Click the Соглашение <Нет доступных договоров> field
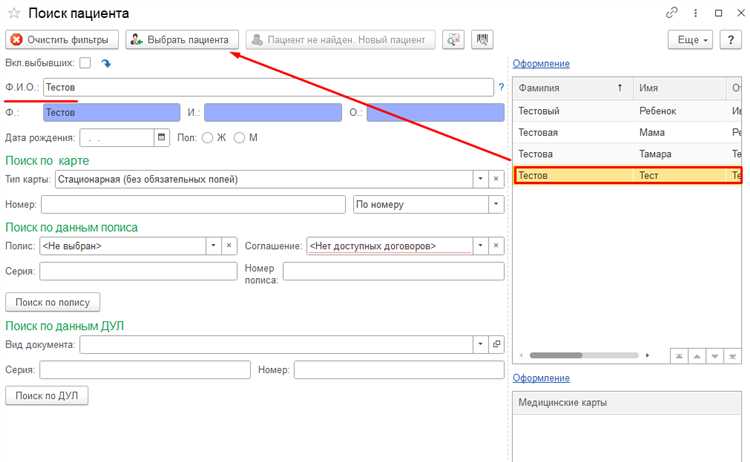 [x=390, y=246]
